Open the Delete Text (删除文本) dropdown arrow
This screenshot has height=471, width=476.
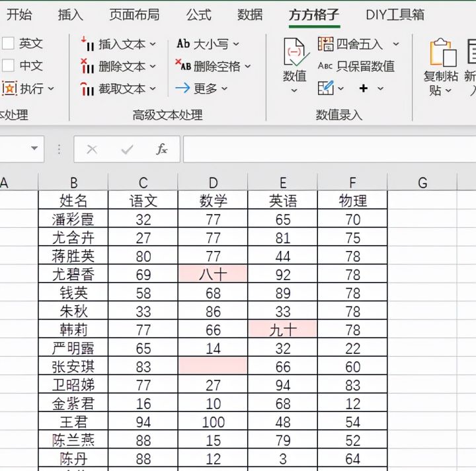153,67
